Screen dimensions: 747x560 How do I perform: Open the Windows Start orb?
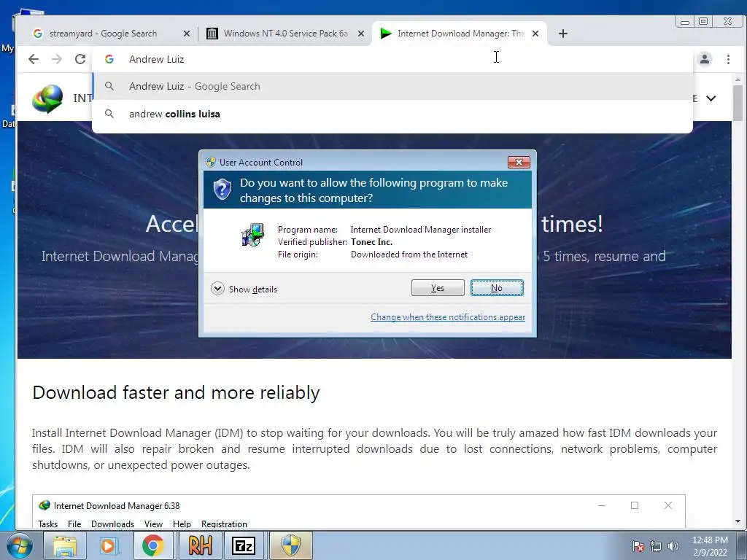[20, 545]
